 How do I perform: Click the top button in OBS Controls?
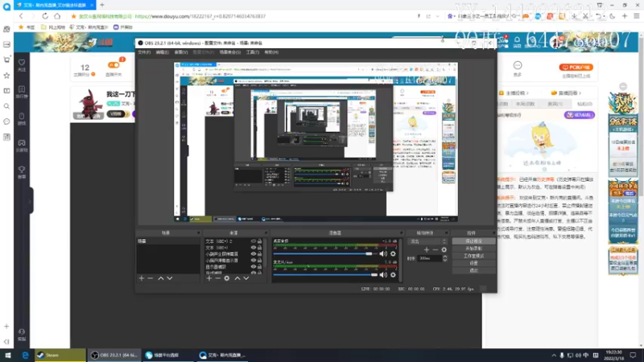tap(473, 241)
